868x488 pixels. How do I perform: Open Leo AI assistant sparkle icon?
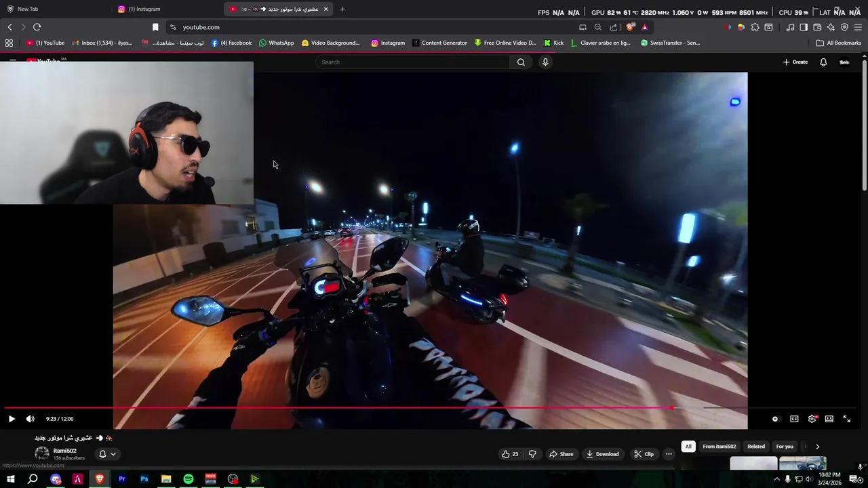[x=831, y=27]
